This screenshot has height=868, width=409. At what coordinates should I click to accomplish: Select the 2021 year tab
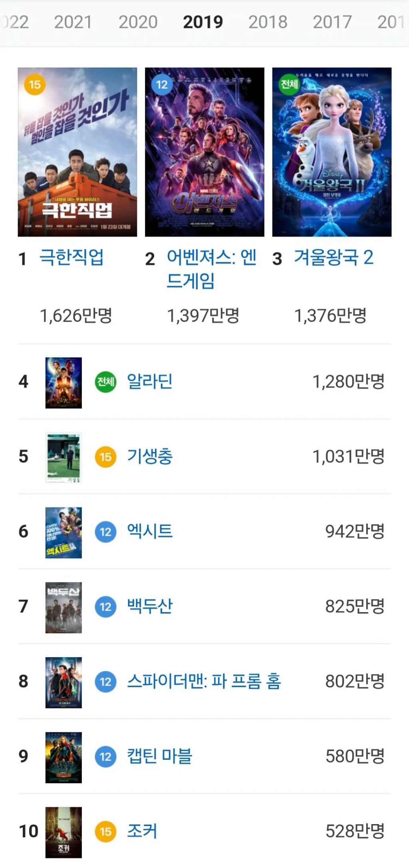click(x=73, y=22)
